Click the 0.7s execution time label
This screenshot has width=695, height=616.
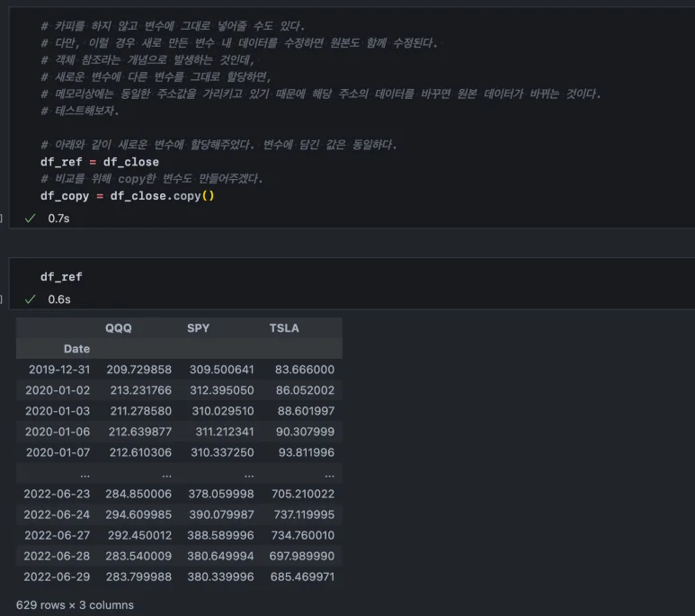58,219
